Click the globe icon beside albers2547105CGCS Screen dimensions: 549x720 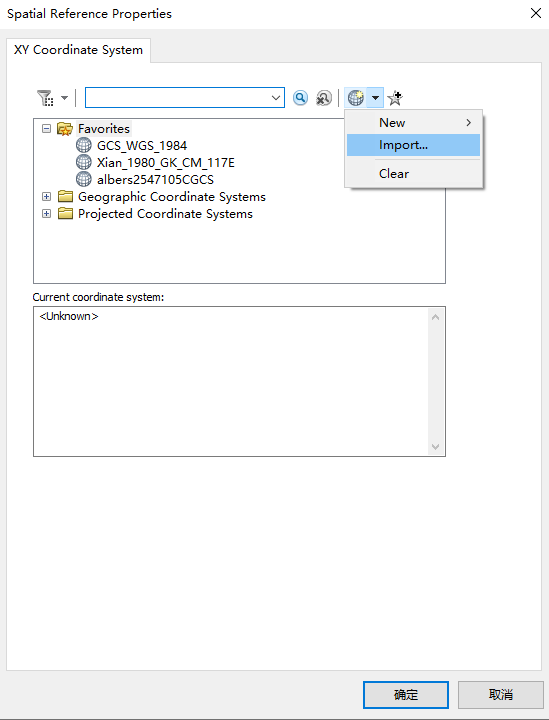pos(84,180)
